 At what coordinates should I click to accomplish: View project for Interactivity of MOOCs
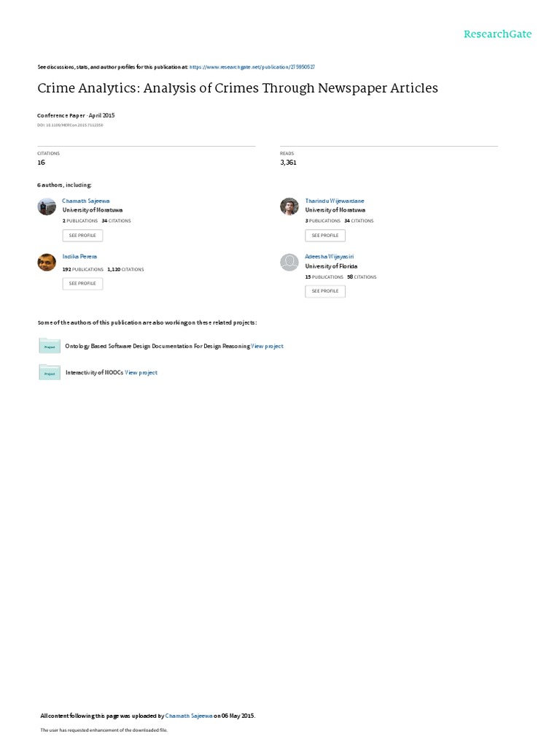(x=141, y=373)
